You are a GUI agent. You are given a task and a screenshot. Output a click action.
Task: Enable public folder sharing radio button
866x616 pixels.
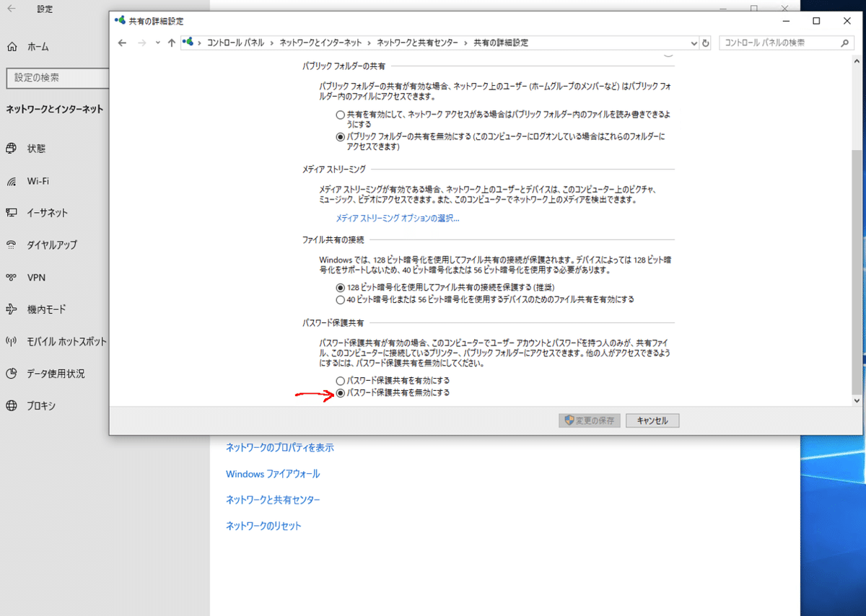pos(340,115)
